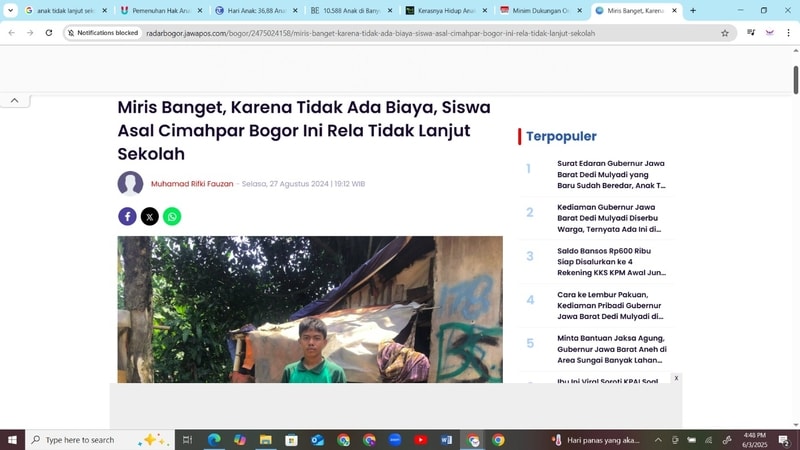Image resolution: width=800 pixels, height=450 pixels.
Task: Bookmark this page with star icon
Action: [724, 33]
